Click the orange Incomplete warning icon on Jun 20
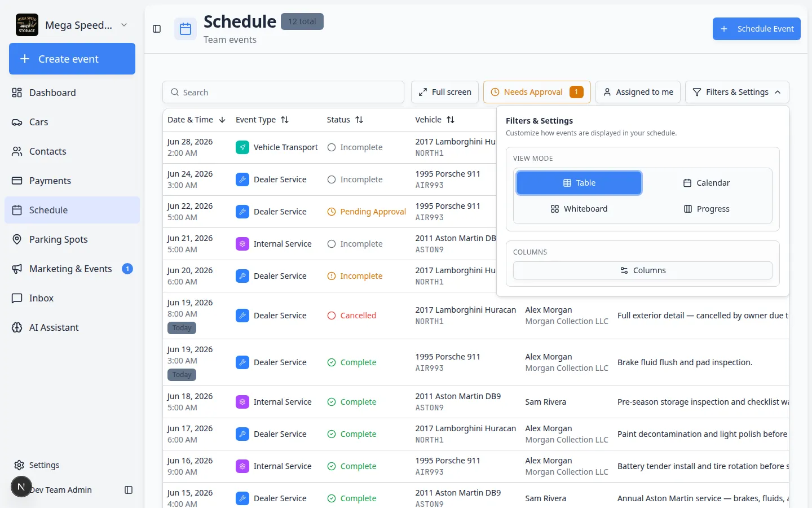 [332, 276]
